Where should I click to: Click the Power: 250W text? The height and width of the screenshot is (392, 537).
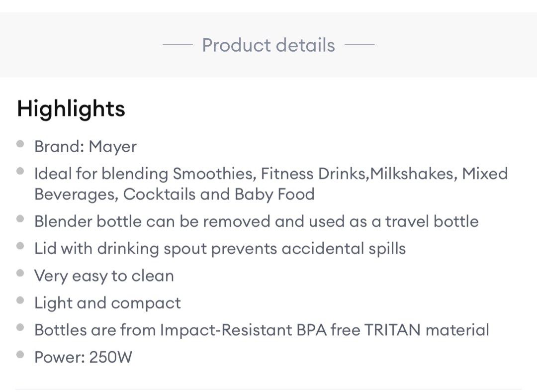[83, 357]
